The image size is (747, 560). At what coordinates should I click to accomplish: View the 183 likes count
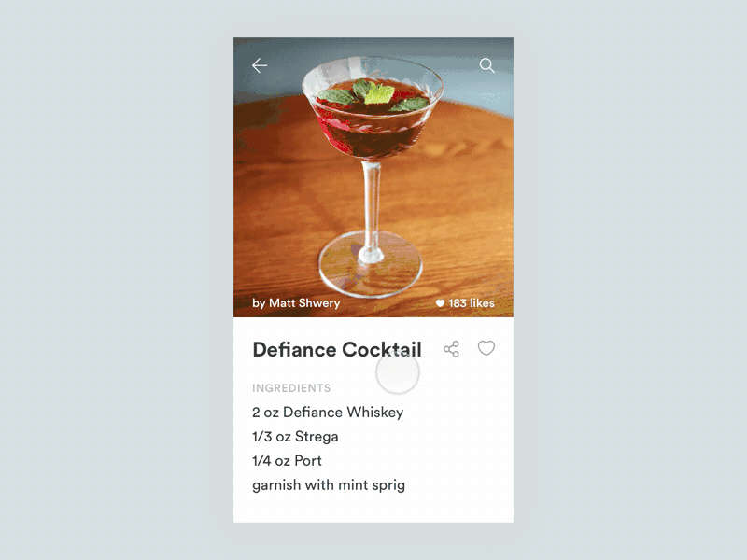[472, 303]
